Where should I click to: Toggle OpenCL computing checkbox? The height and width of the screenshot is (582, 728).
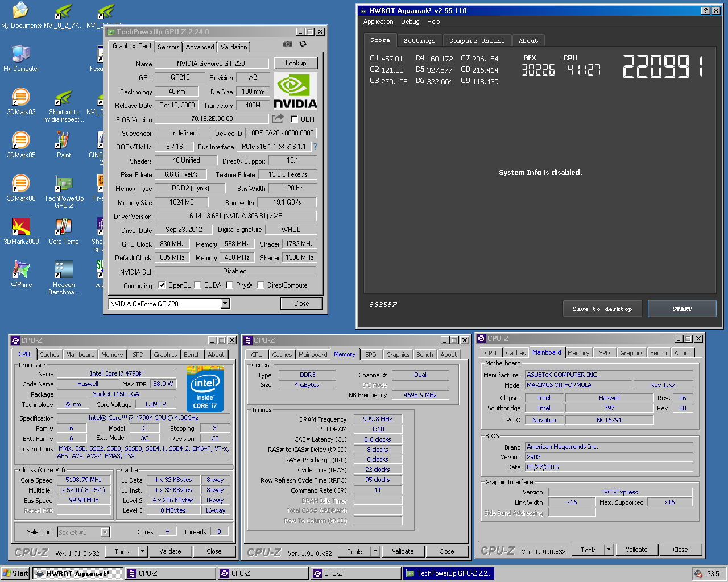[162, 285]
